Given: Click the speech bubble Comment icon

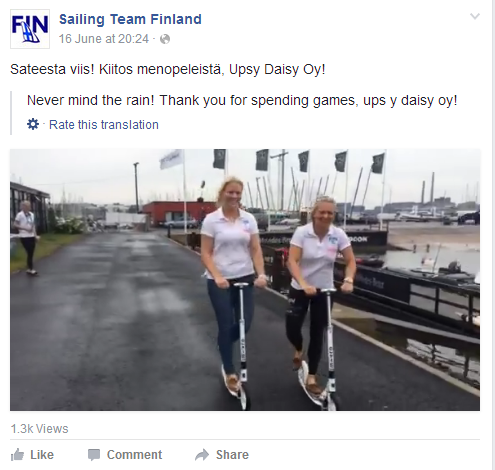Looking at the screenshot, I should (94, 455).
